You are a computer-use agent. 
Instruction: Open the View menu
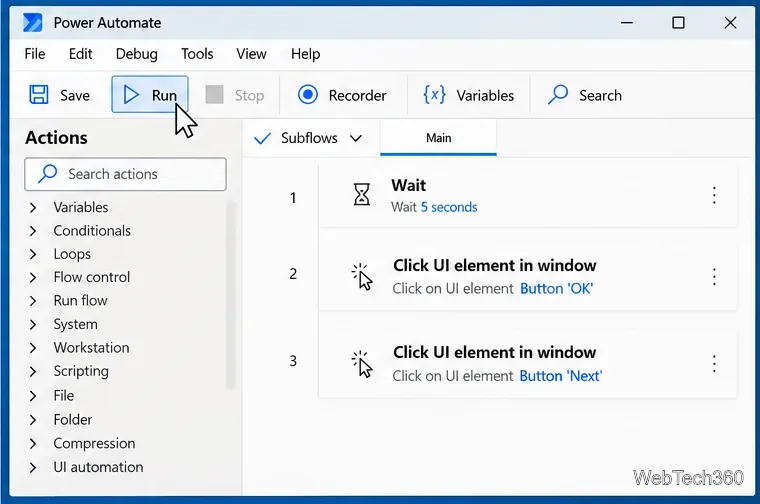252,54
